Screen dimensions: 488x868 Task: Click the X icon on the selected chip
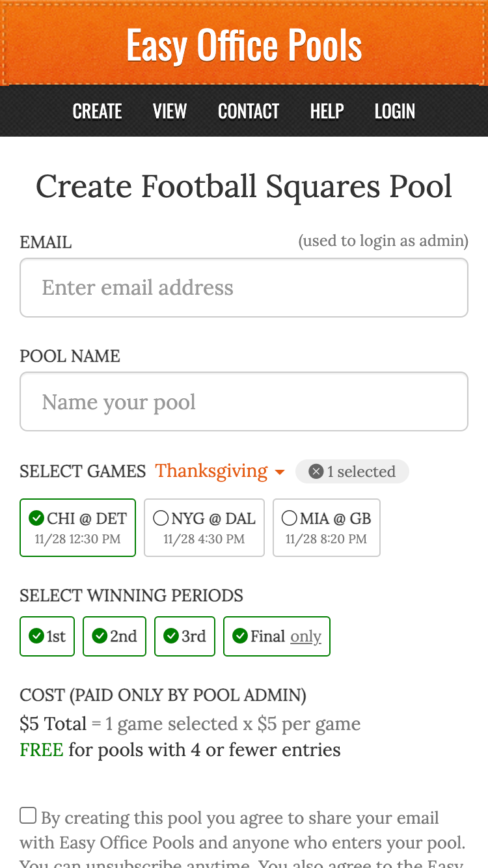tap(316, 471)
